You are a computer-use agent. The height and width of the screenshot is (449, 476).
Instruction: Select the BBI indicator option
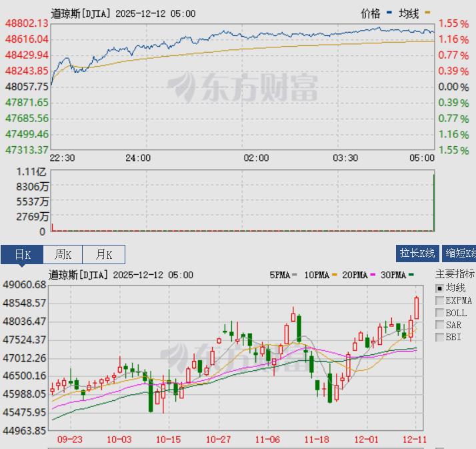coord(439,337)
